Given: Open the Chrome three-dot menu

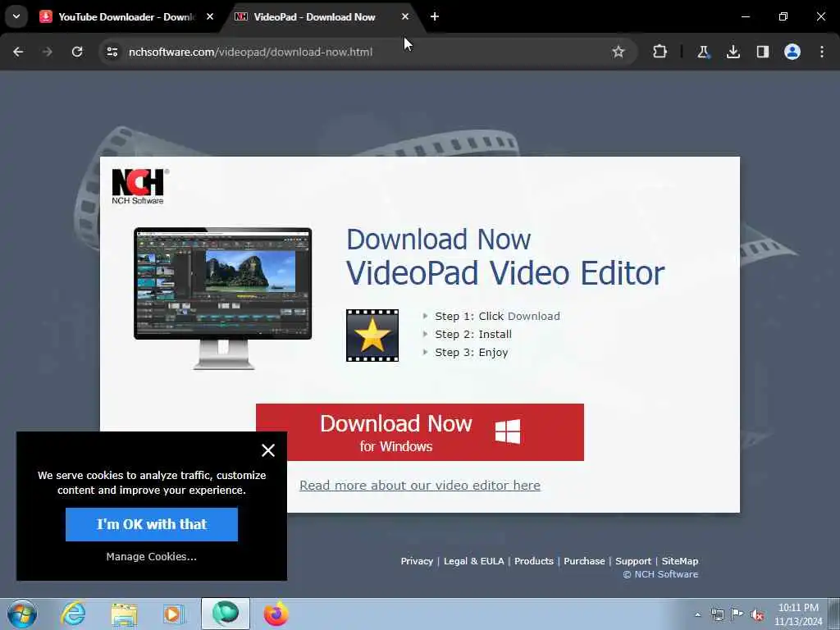Looking at the screenshot, I should point(822,52).
